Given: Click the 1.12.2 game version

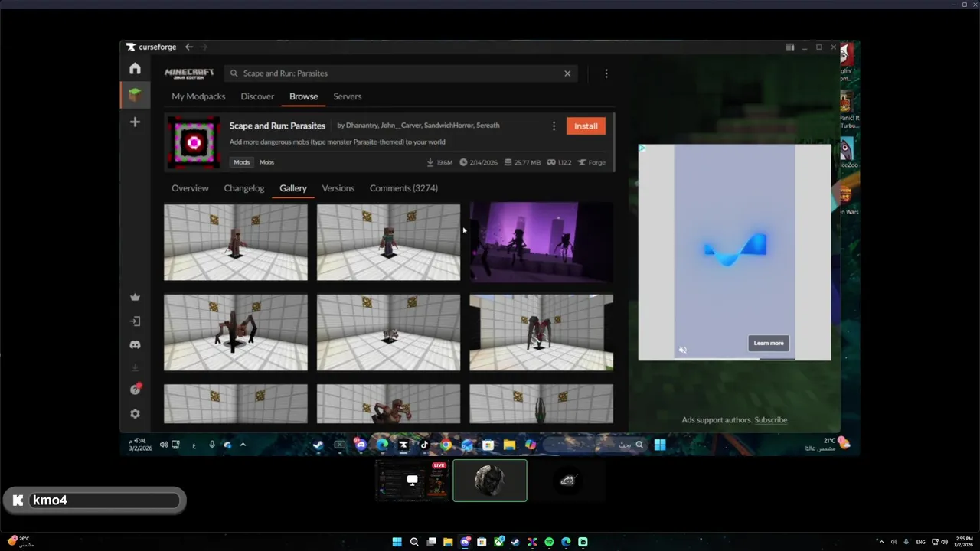Looking at the screenshot, I should click(x=560, y=162).
